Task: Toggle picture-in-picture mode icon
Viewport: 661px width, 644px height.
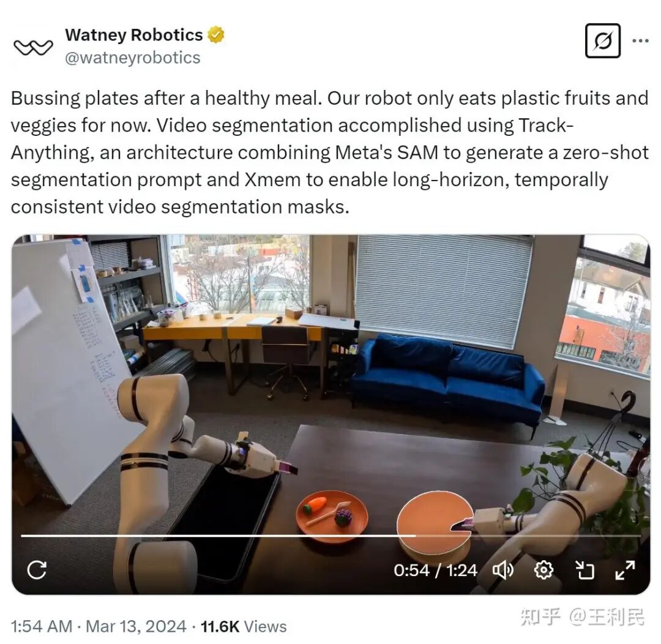Action: click(x=584, y=570)
